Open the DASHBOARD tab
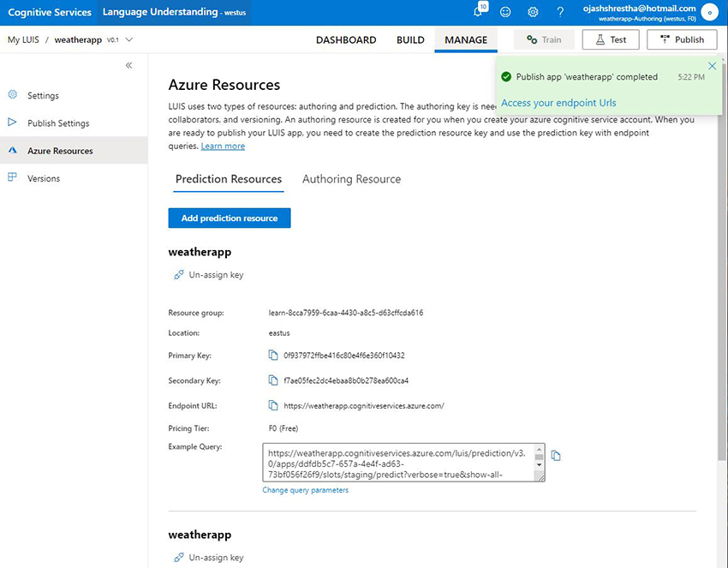This screenshot has width=728, height=568. 346,39
